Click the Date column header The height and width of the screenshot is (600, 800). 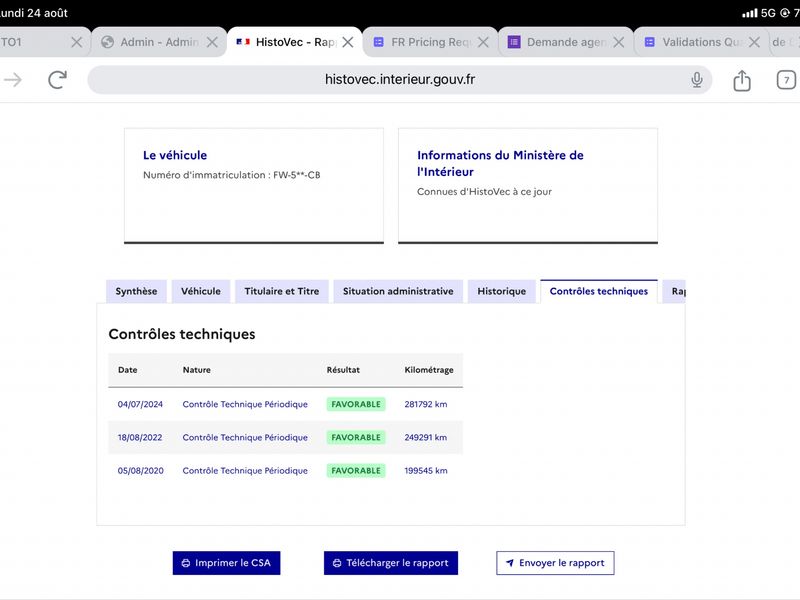click(128, 370)
